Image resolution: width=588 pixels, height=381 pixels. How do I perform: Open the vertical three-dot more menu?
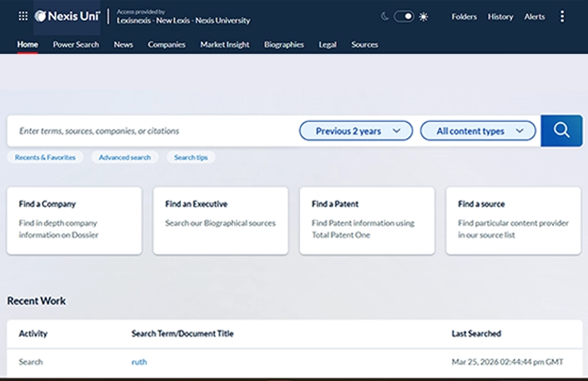[562, 17]
